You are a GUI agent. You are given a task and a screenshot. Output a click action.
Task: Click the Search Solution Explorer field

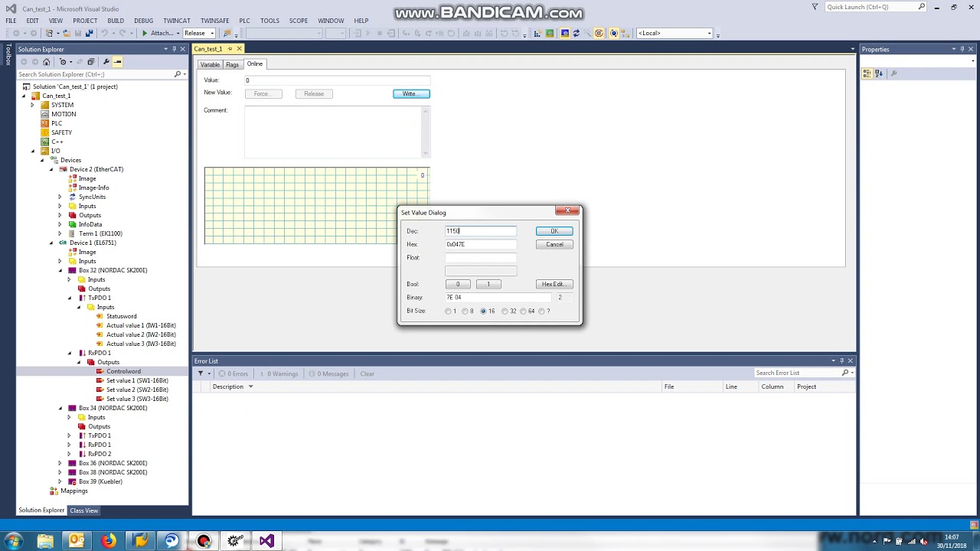pyautogui.click(x=96, y=74)
